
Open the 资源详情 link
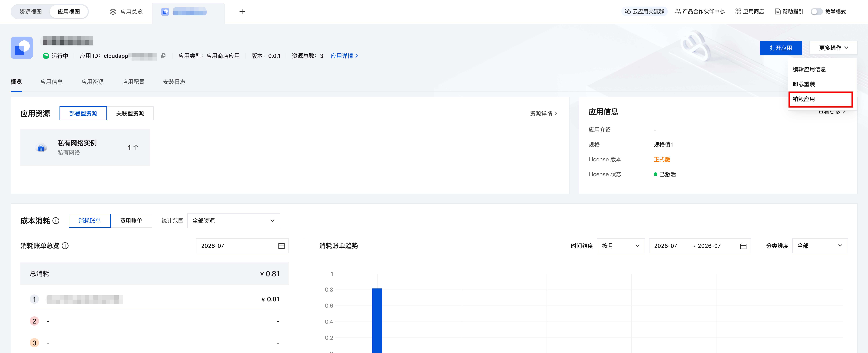tap(543, 113)
